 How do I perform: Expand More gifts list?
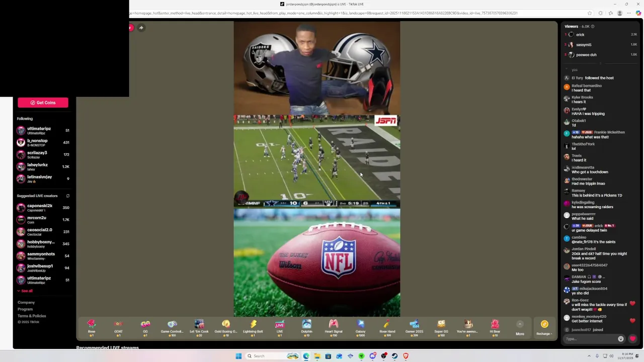[x=520, y=328]
